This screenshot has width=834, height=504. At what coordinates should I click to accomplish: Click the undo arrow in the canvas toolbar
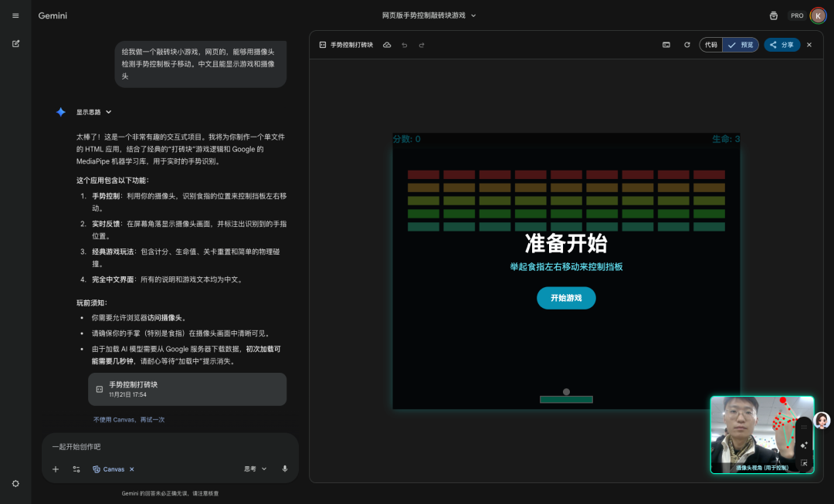[404, 45]
